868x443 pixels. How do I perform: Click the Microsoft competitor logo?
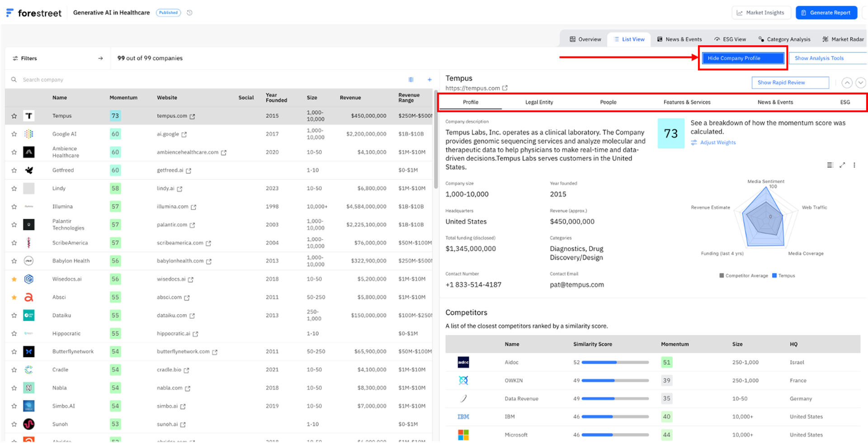pos(463,435)
